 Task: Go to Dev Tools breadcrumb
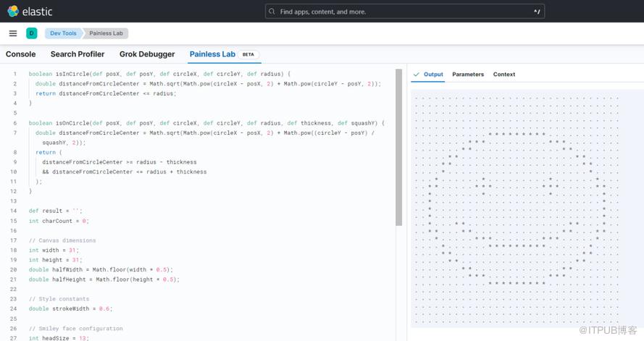(63, 33)
